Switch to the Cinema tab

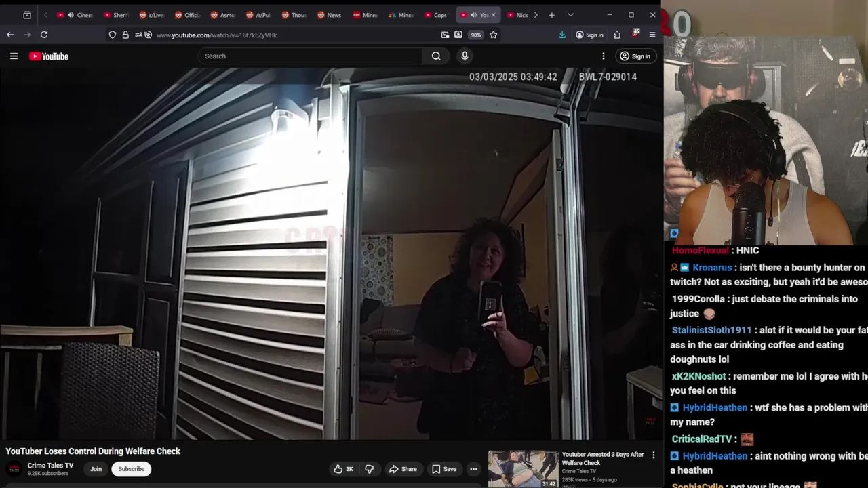[74, 15]
